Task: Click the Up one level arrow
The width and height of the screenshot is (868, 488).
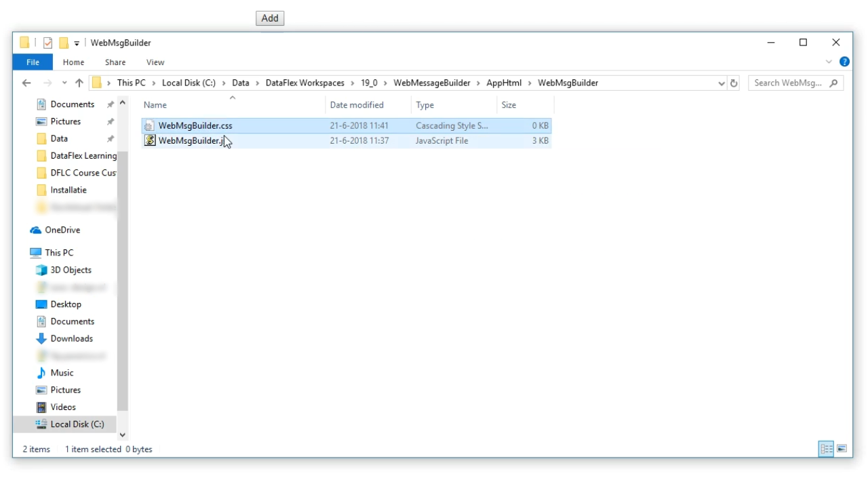Action: click(79, 83)
